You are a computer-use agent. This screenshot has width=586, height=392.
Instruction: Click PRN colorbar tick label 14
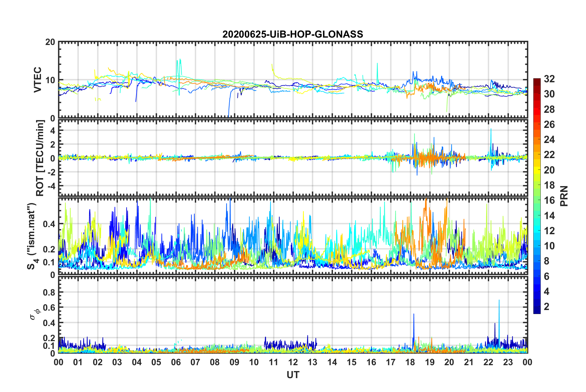click(549, 216)
